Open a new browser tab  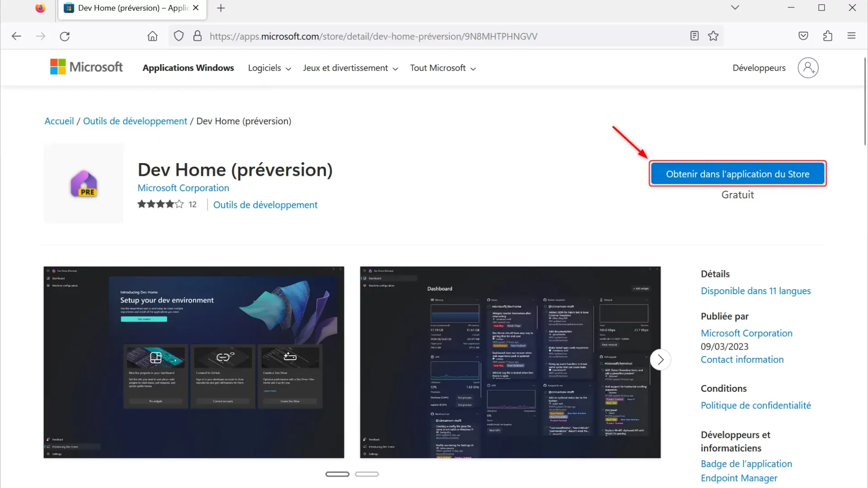pos(221,8)
